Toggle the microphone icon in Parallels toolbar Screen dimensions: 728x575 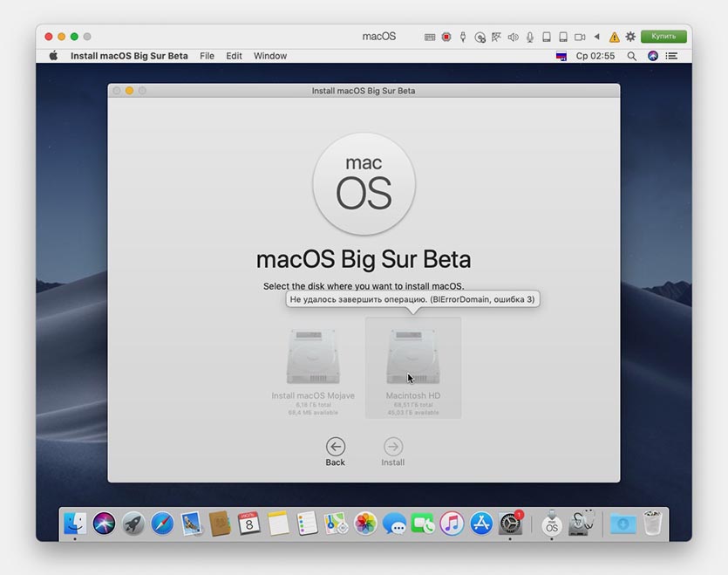tap(529, 37)
